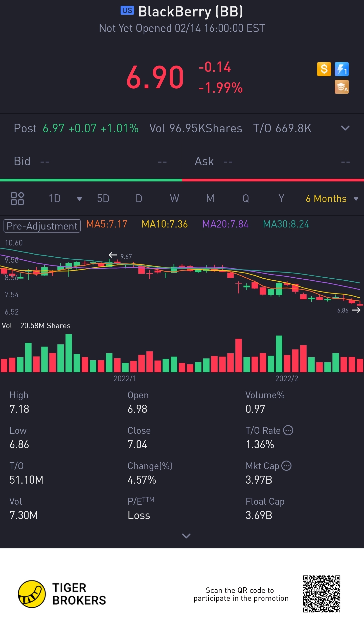Open the chart layout grid icon
The image size is (364, 640).
coord(17,198)
